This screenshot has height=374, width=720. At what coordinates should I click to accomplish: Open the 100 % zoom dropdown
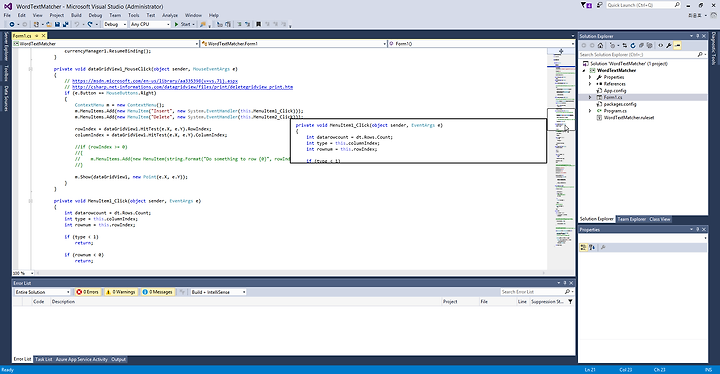[x=22, y=273]
